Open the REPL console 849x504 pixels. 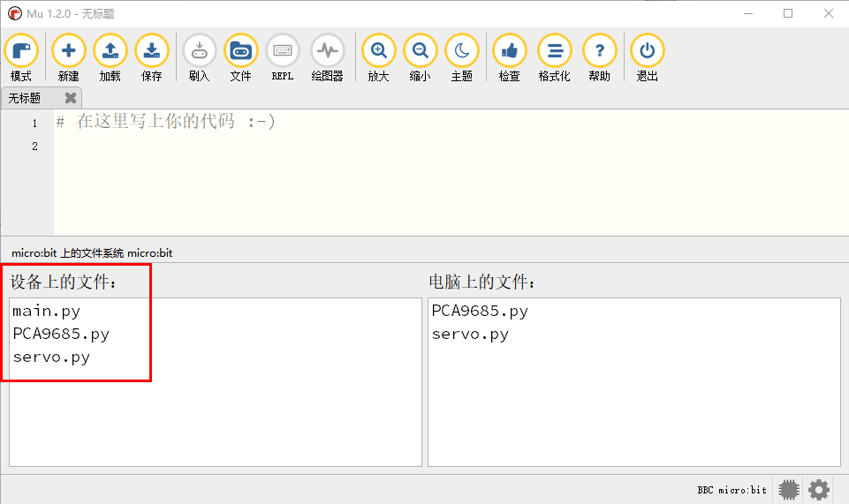(283, 57)
